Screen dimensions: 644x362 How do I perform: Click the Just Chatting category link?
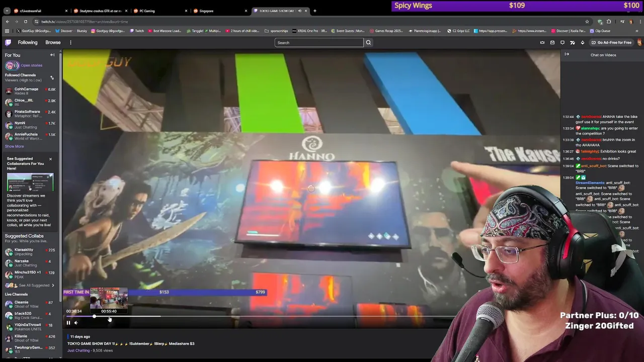[78, 350]
